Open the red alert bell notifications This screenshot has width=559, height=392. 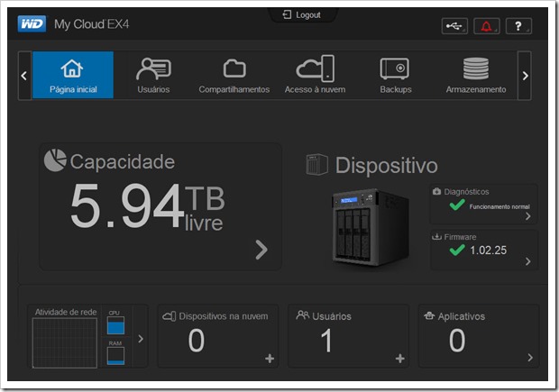point(487,26)
